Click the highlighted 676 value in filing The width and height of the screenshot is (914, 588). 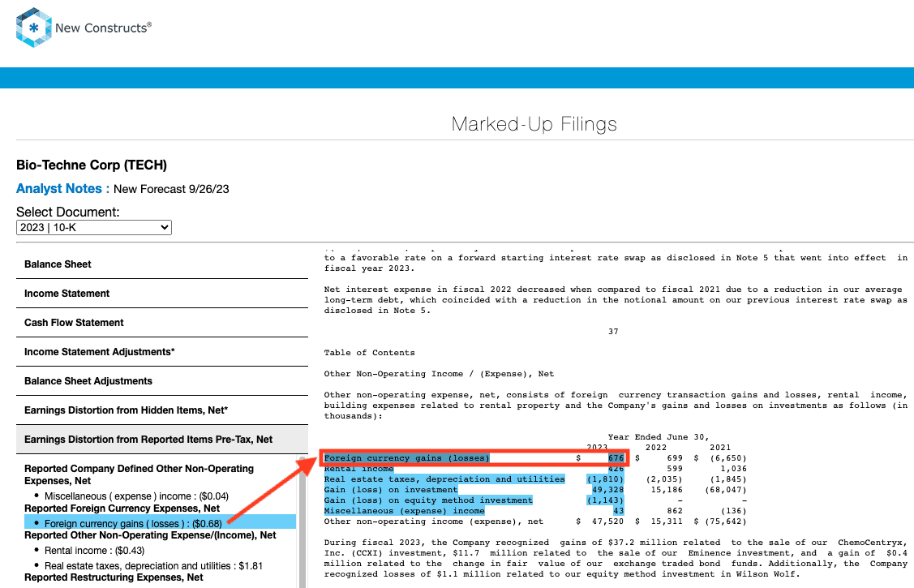coord(616,458)
